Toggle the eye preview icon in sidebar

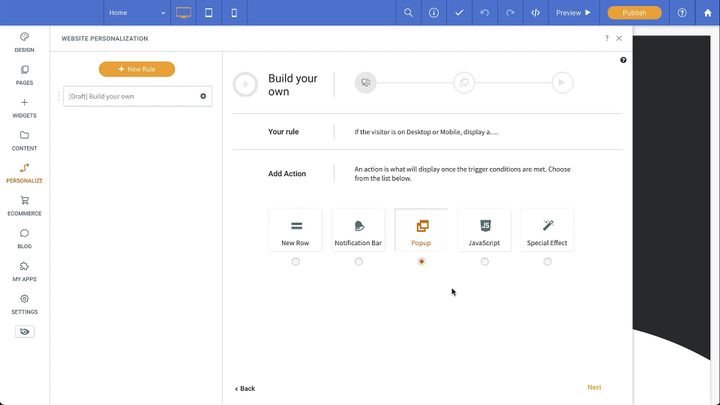click(24, 331)
